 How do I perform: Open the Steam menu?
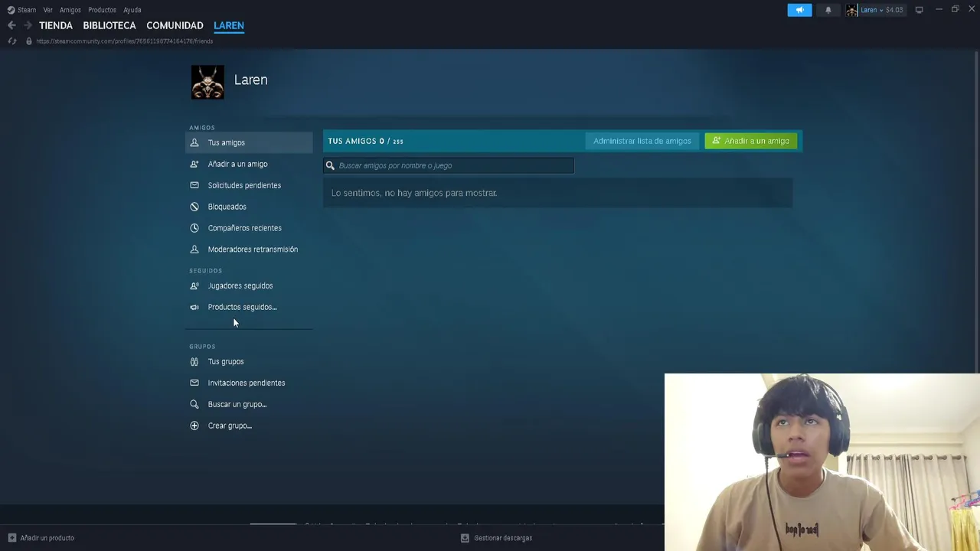pyautogui.click(x=27, y=10)
